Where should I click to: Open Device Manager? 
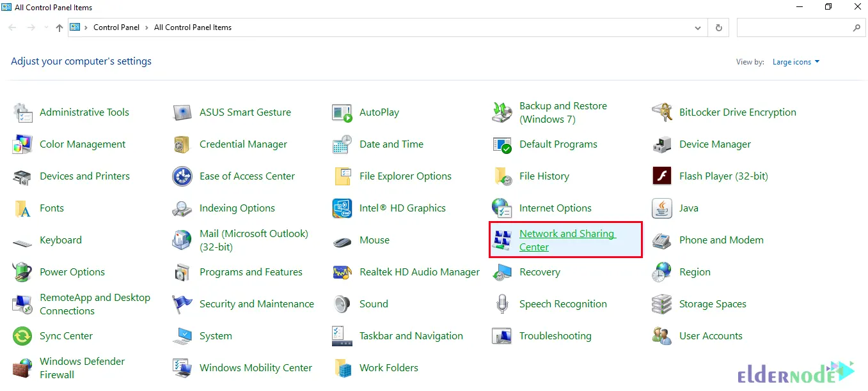pos(715,144)
